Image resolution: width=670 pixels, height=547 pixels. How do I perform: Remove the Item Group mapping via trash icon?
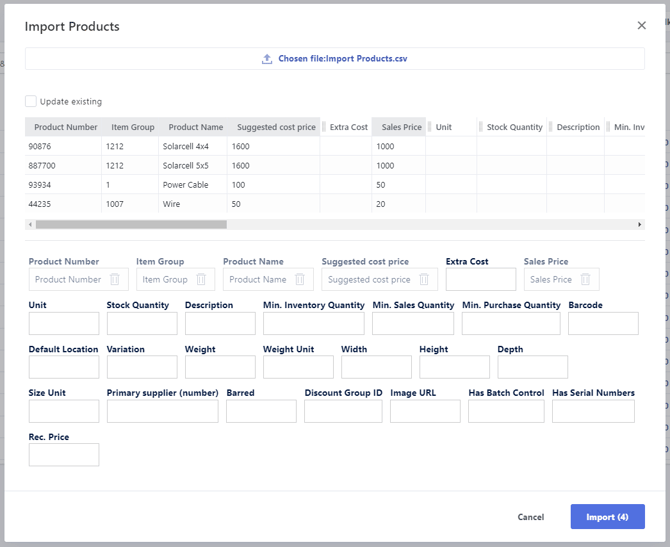click(x=201, y=279)
